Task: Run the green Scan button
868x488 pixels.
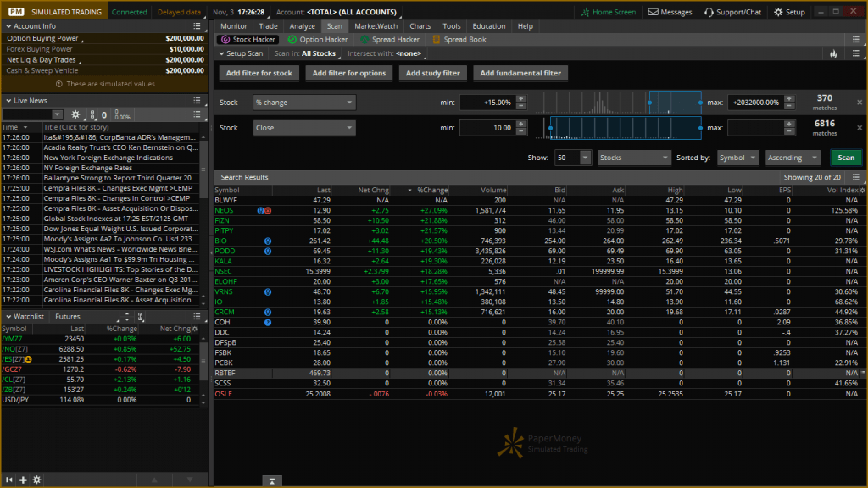Action: [846, 158]
